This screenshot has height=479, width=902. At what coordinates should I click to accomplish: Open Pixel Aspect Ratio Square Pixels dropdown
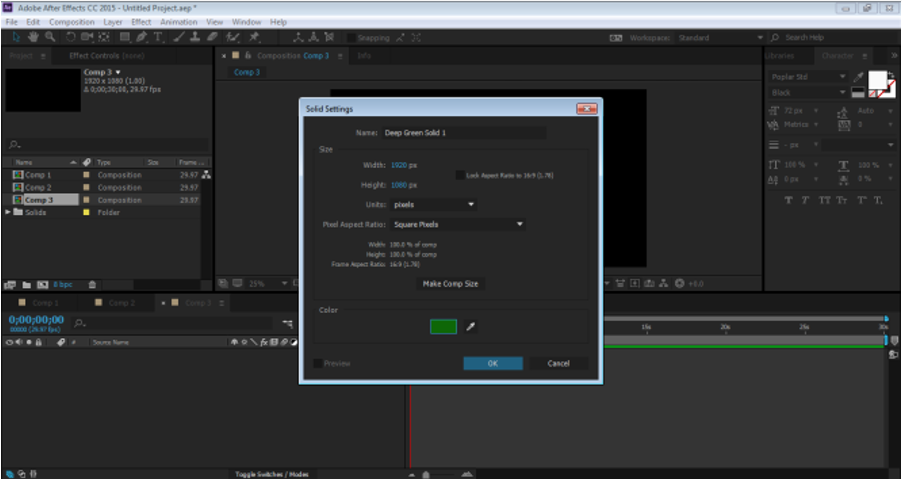coord(458,225)
